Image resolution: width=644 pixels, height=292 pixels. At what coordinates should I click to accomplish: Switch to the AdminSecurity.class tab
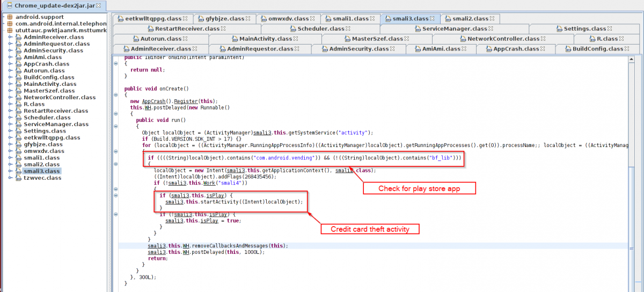coord(358,49)
